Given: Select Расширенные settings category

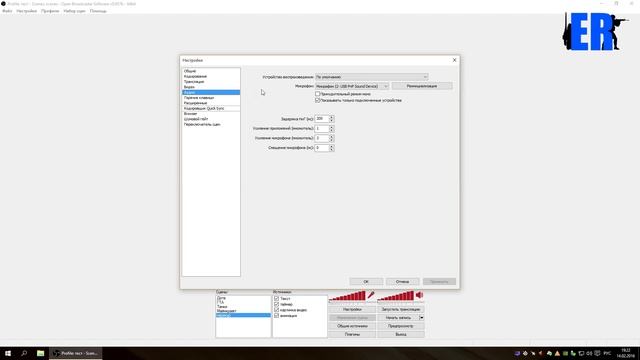Looking at the screenshot, I should (211, 103).
